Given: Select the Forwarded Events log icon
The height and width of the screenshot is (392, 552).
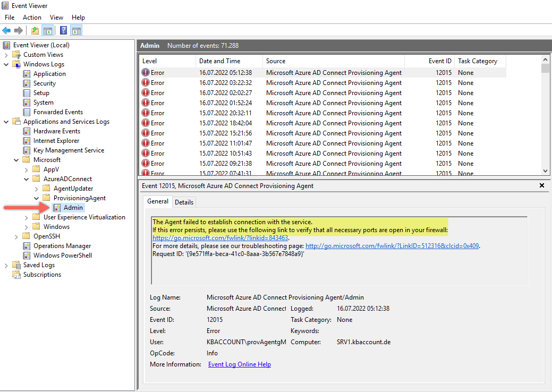Looking at the screenshot, I should pyautogui.click(x=27, y=112).
